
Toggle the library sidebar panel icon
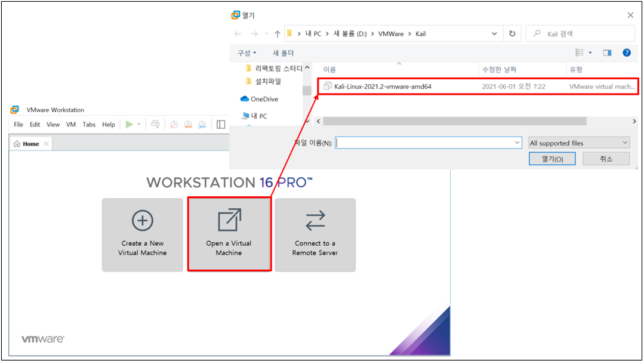221,125
